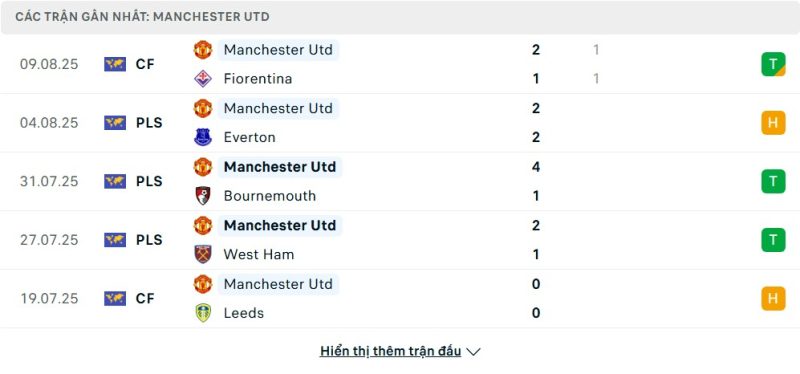Open the Bournemouth team name link
800x374 pixels.
[269, 196]
